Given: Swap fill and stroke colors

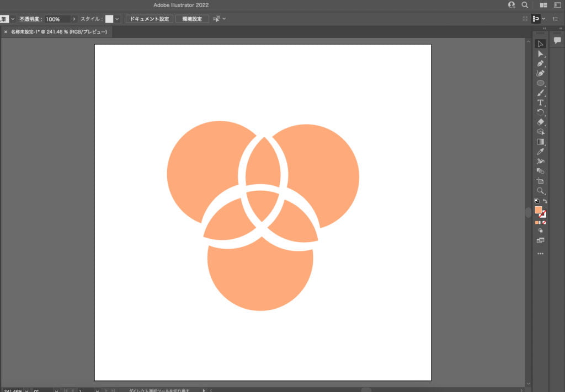Looking at the screenshot, I should tap(545, 201).
